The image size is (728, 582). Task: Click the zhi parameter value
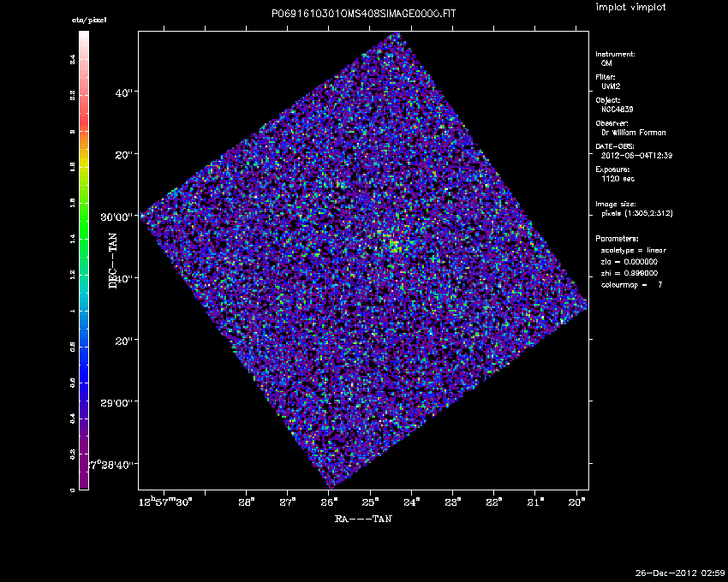click(x=630, y=273)
